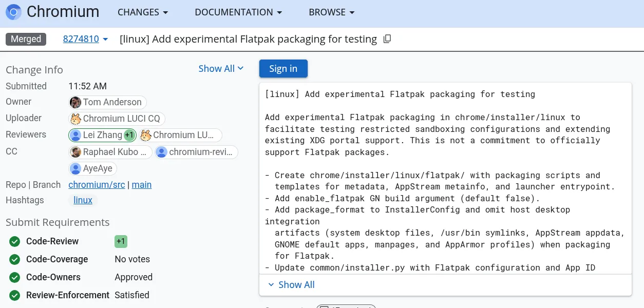Expand commit message with Show All
This screenshot has width=644, height=308.
[291, 285]
